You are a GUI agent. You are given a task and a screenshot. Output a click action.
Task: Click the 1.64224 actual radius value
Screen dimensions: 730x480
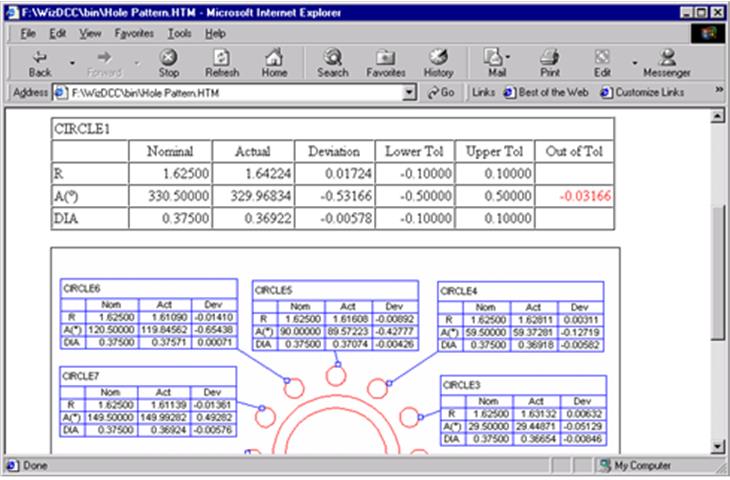pyautogui.click(x=268, y=174)
